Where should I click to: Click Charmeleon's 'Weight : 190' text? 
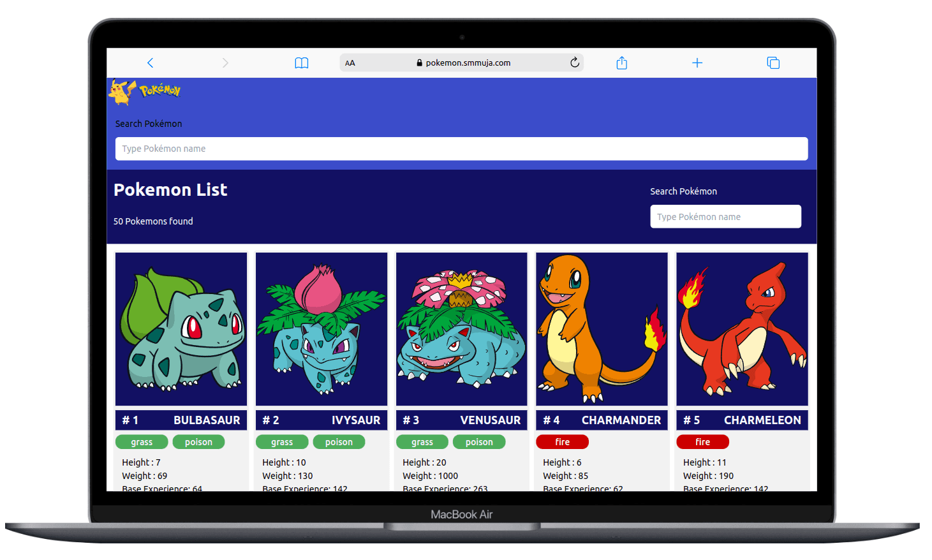[709, 476]
